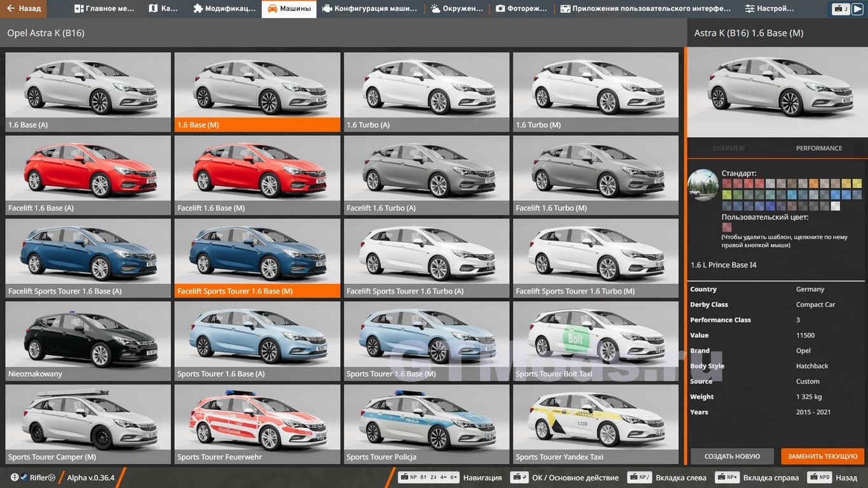Switch to the PERFORMANCE tab
This screenshot has height=488, width=868.
coord(819,148)
